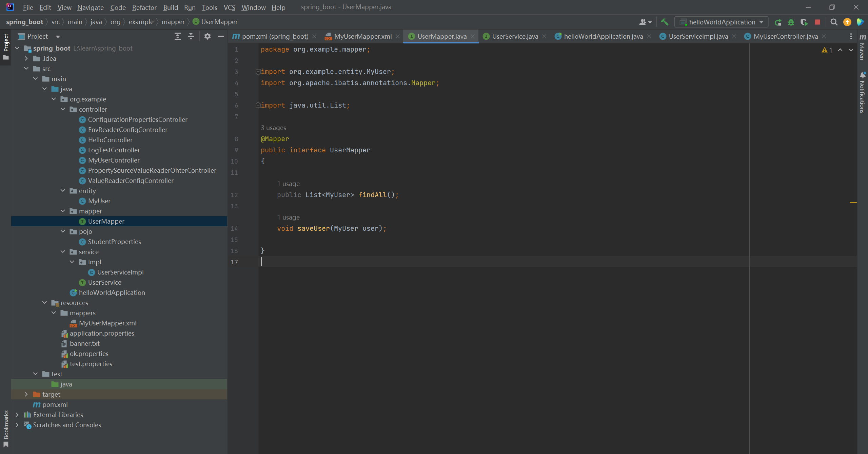Click the example breadcrumb in navigation bar
The image size is (868, 454).
[x=141, y=22]
